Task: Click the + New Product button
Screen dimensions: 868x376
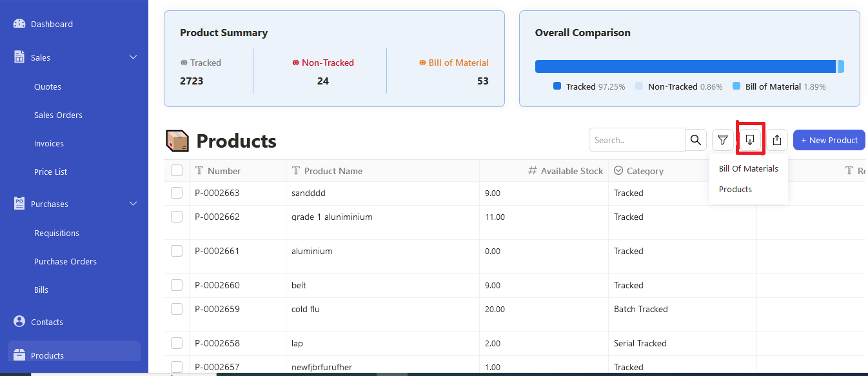Action: [x=829, y=140]
